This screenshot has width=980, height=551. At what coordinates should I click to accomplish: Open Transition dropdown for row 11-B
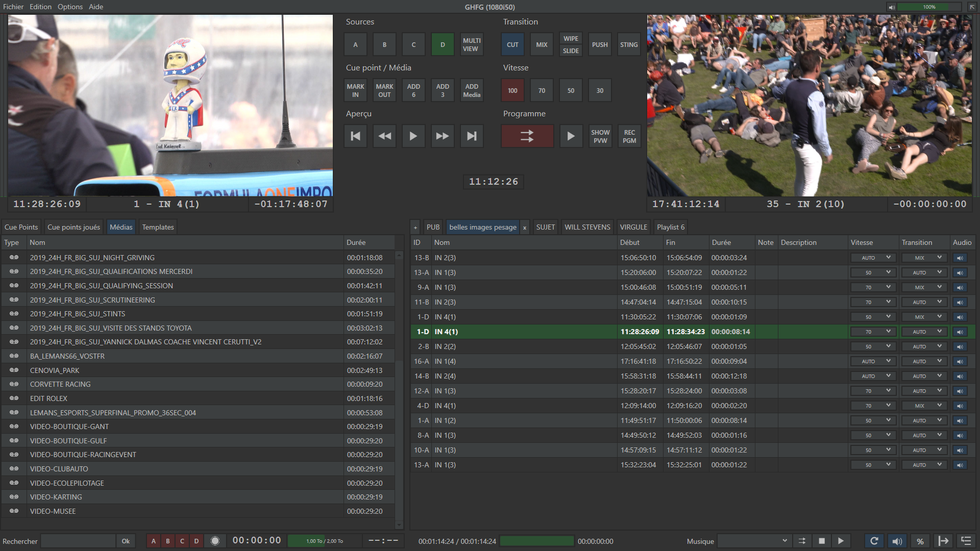[924, 303]
